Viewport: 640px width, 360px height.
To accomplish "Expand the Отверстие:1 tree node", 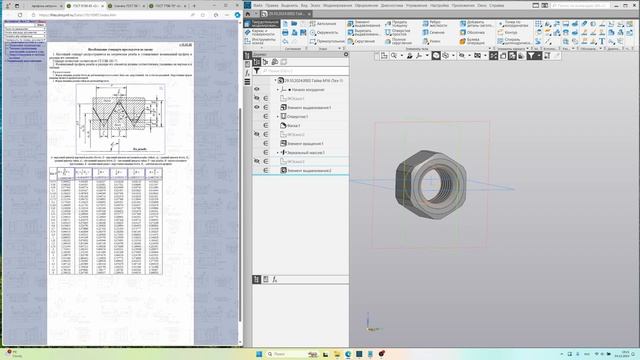I will 278,116.
